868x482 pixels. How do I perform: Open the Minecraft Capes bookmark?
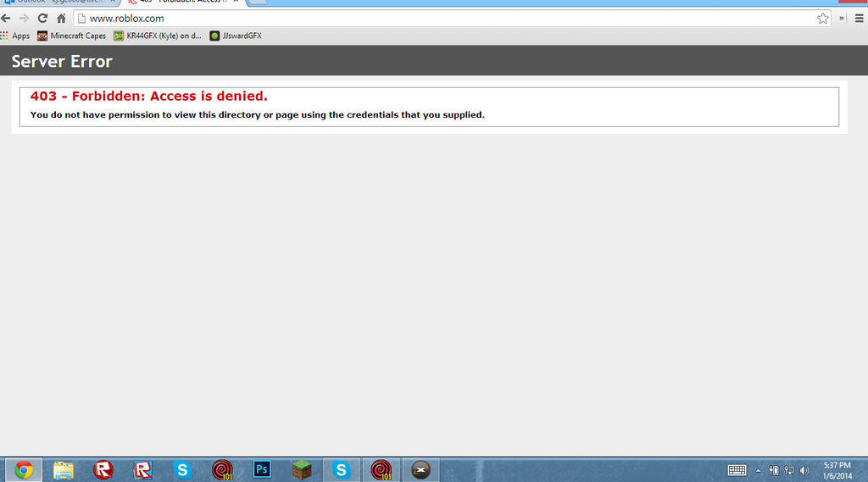coord(71,36)
